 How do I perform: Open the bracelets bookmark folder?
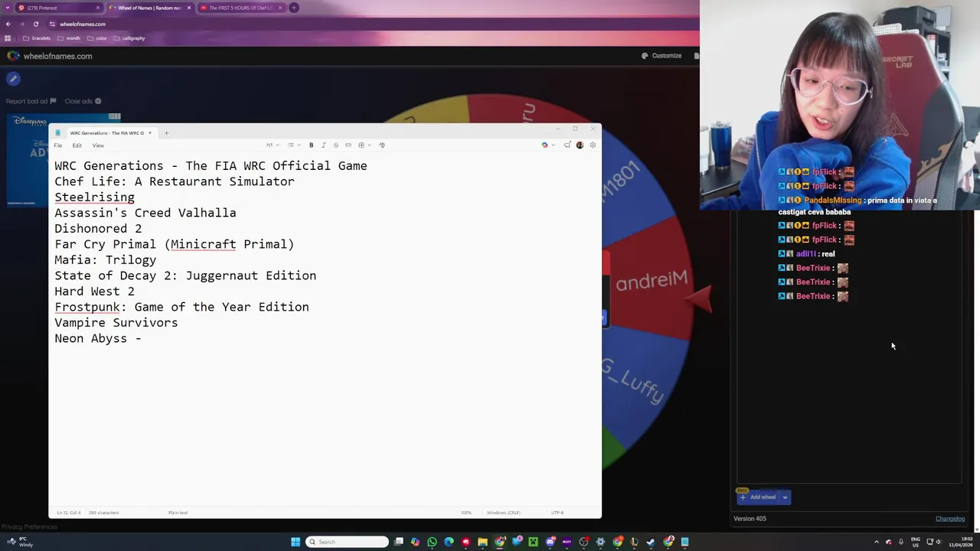37,38
